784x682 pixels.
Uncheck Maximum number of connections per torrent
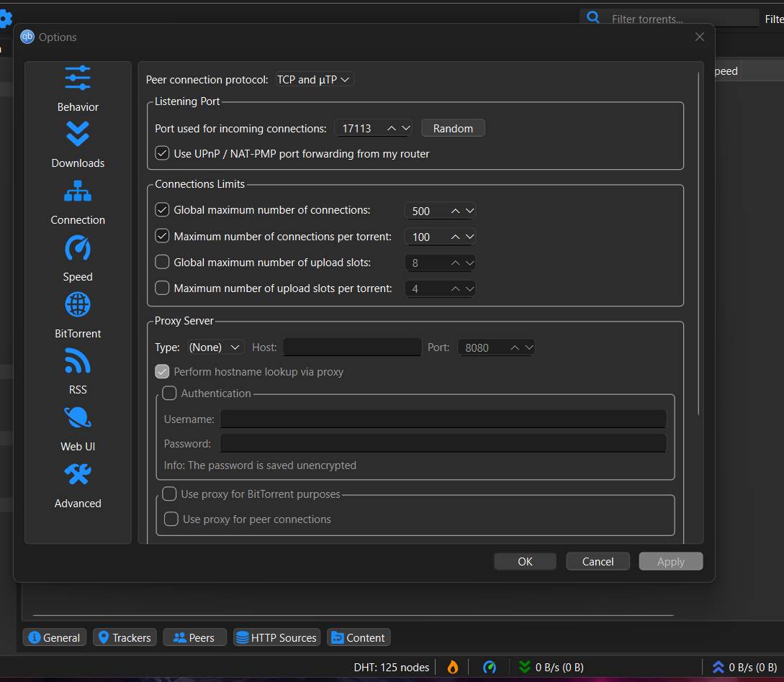pos(162,236)
